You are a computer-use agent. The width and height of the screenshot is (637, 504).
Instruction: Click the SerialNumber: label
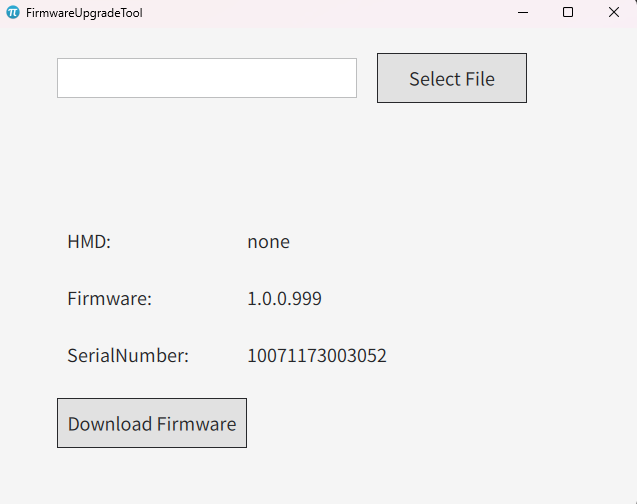click(128, 355)
